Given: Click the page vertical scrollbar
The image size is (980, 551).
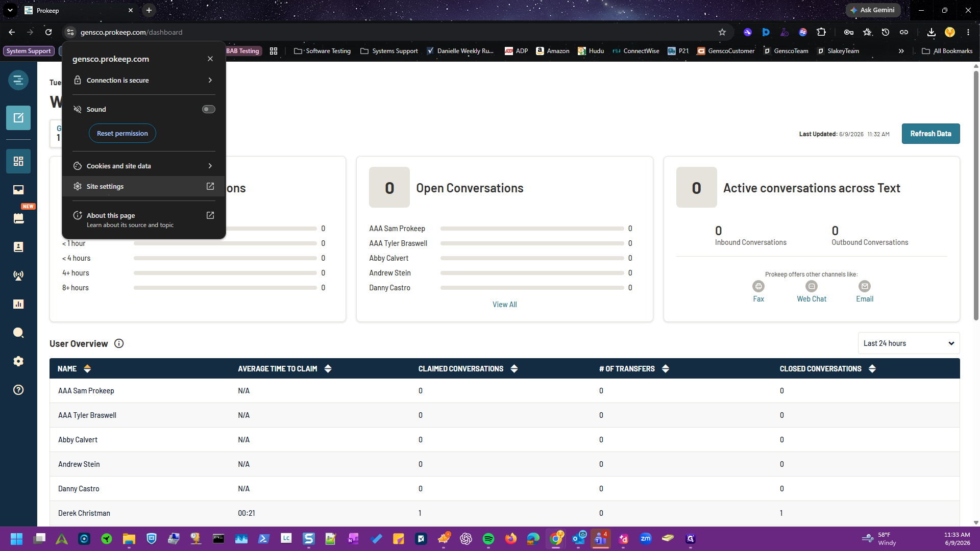Looking at the screenshot, I should [x=976, y=196].
